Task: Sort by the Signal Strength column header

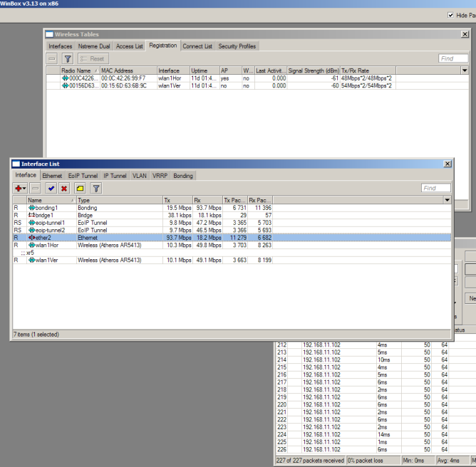Action: 314,70
